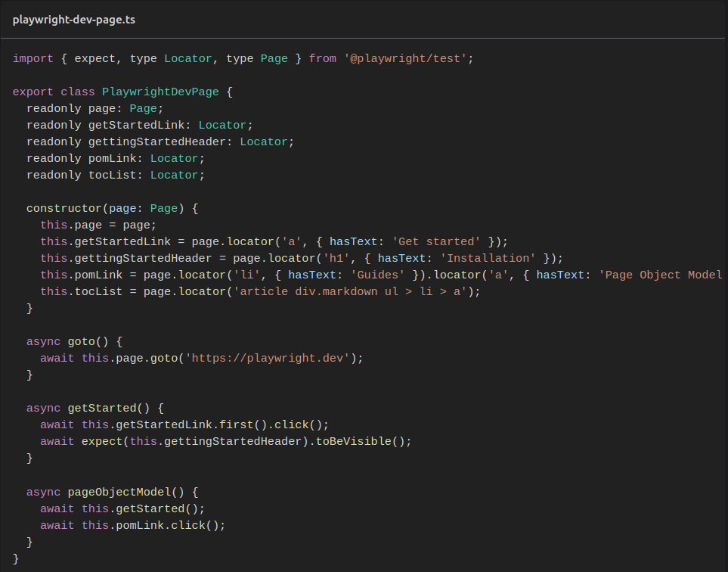Select the '@playwright/test' import string
The height and width of the screenshot is (572, 728).
click(405, 58)
